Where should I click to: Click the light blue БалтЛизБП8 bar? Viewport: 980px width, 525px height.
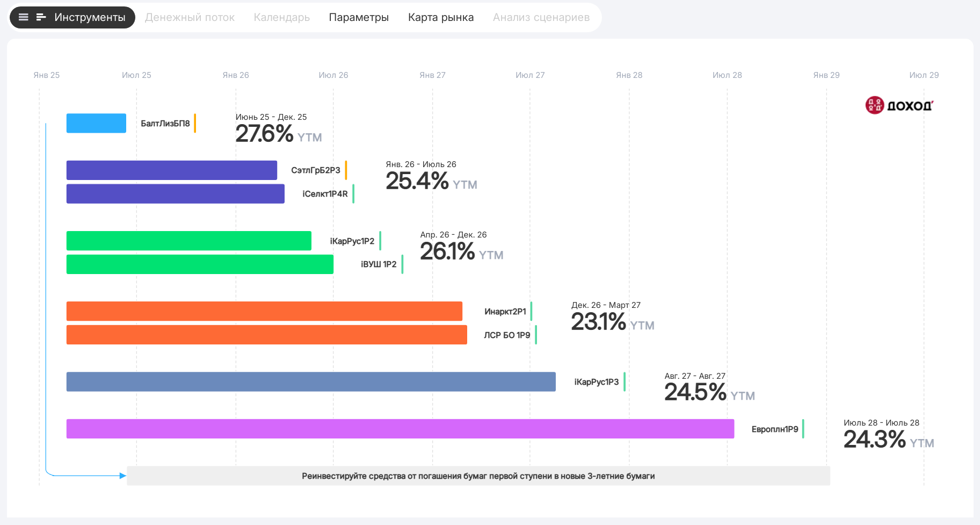(96, 123)
